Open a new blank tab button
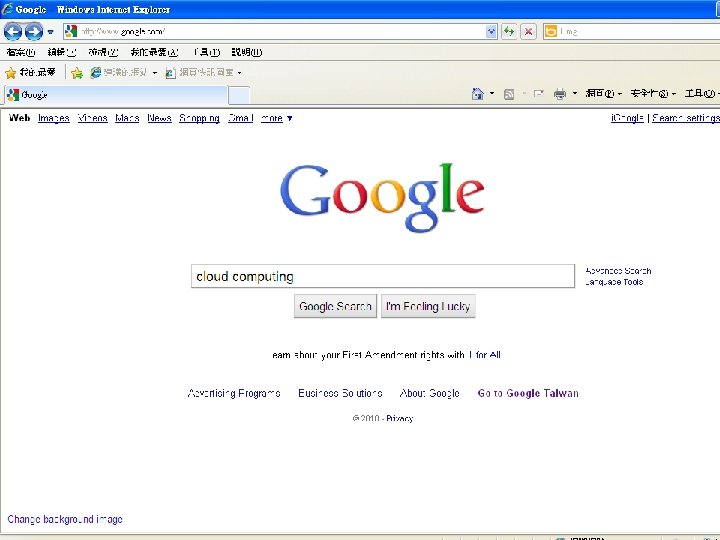 [239, 96]
